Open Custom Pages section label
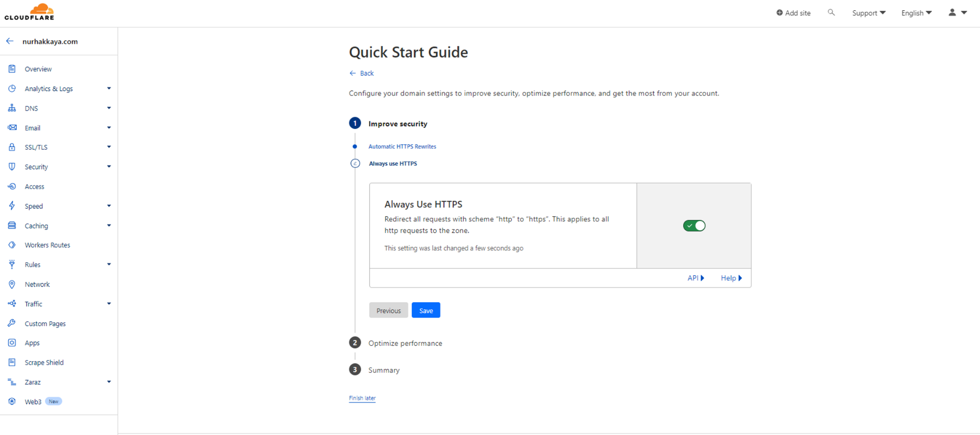Image resolution: width=980 pixels, height=435 pixels. [x=45, y=324]
